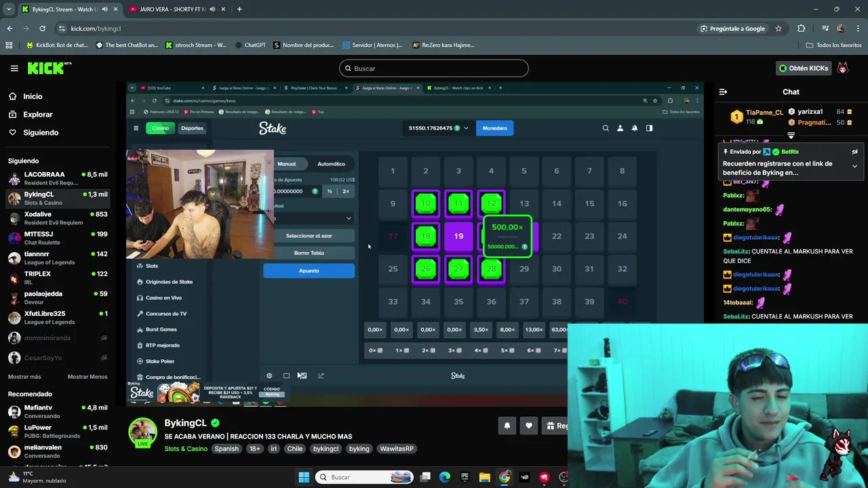Click Pregúntale a Google button
The height and width of the screenshot is (488, 868).
click(x=732, y=28)
